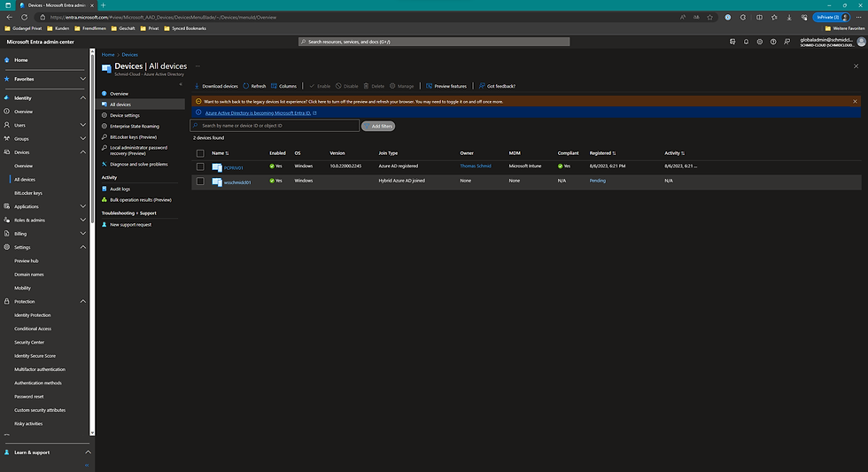The image size is (868, 472).
Task: Click the wsschmidc01 device icon
Action: (217, 182)
